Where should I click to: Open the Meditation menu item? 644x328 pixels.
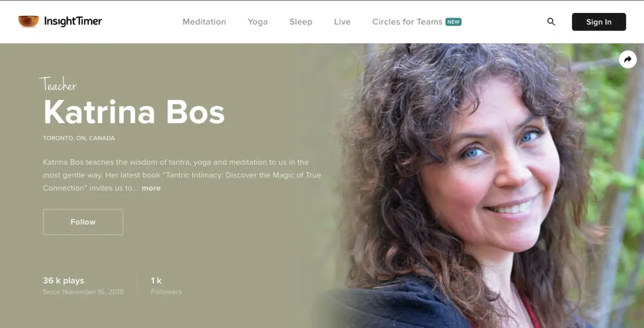pos(204,22)
